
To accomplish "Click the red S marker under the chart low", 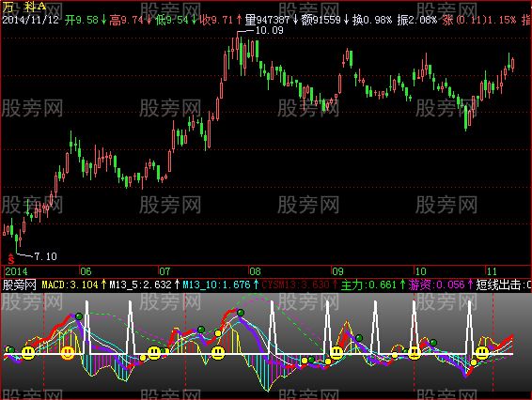I will point(11,258).
